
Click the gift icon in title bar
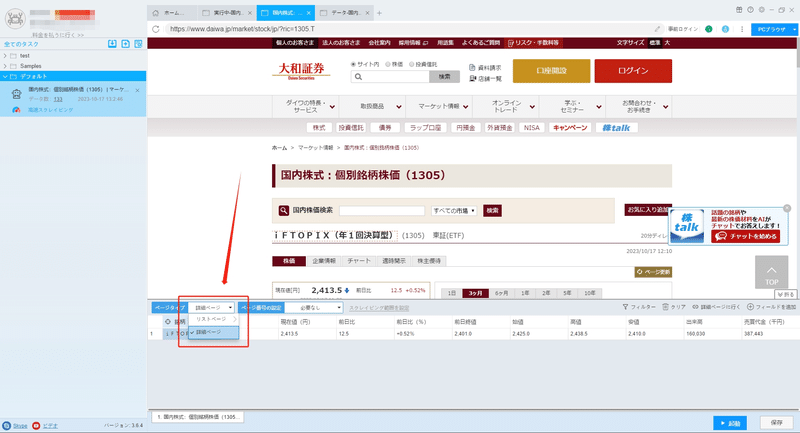tap(739, 10)
